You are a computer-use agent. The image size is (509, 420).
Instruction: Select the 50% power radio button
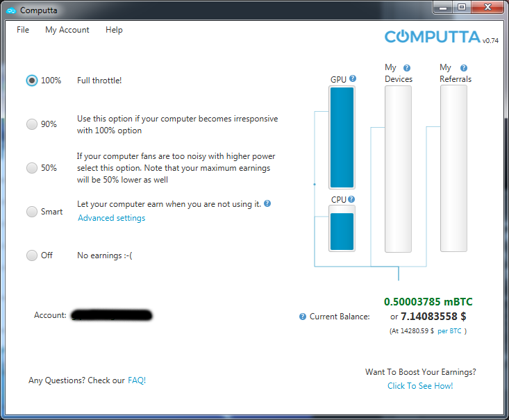click(32, 168)
